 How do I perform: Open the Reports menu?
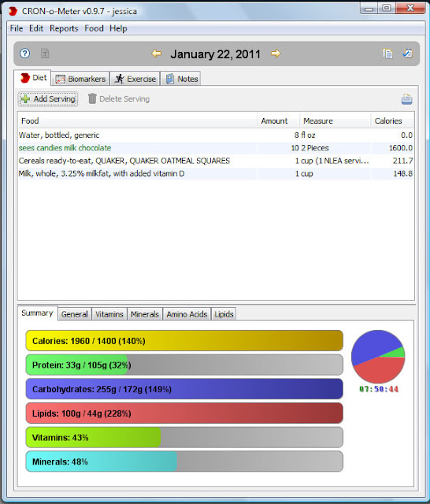tap(64, 28)
